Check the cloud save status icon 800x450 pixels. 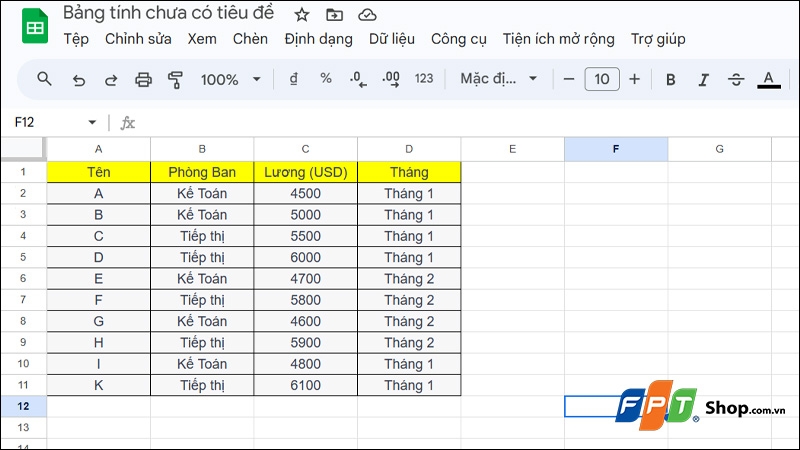[x=367, y=15]
